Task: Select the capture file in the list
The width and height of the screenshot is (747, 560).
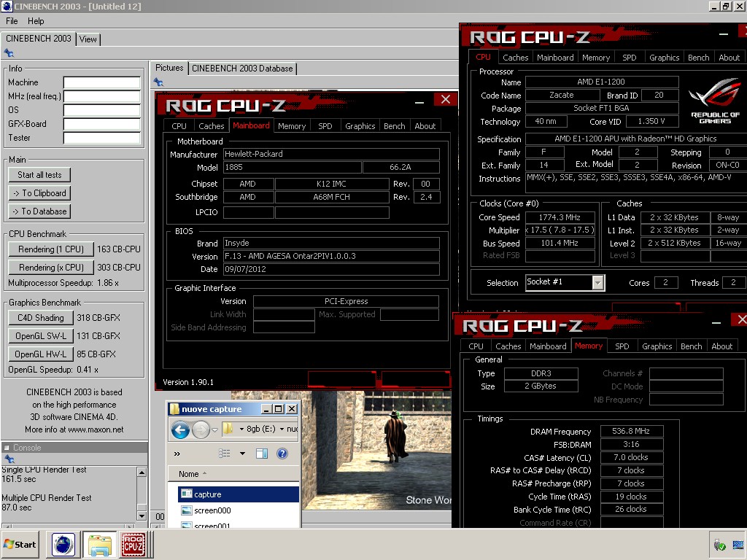Action: [x=239, y=494]
